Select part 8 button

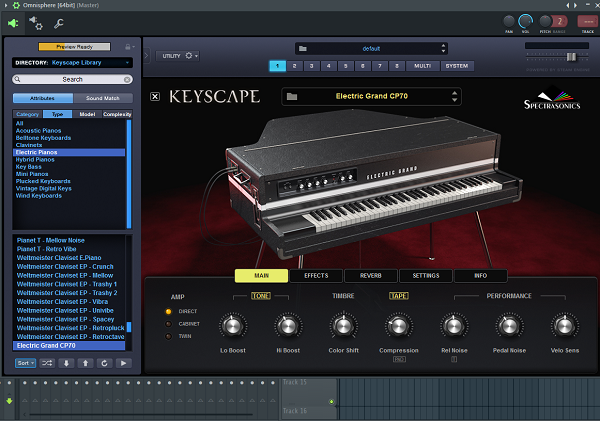tap(397, 66)
